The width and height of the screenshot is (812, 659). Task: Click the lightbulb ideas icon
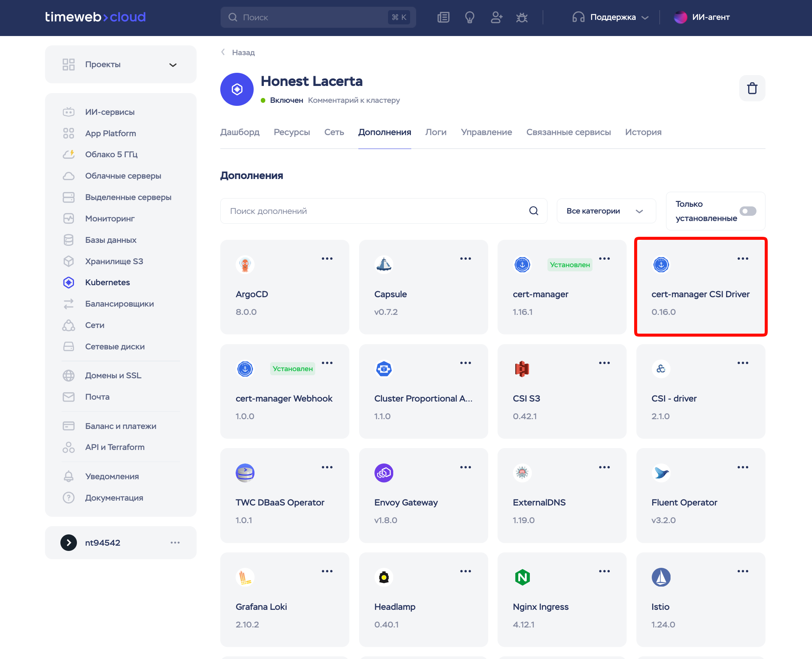(469, 18)
